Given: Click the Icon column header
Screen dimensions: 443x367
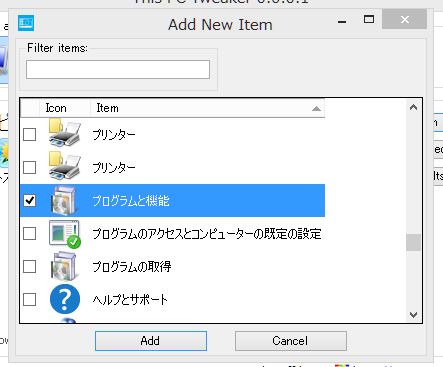Looking at the screenshot, I should [65, 108].
